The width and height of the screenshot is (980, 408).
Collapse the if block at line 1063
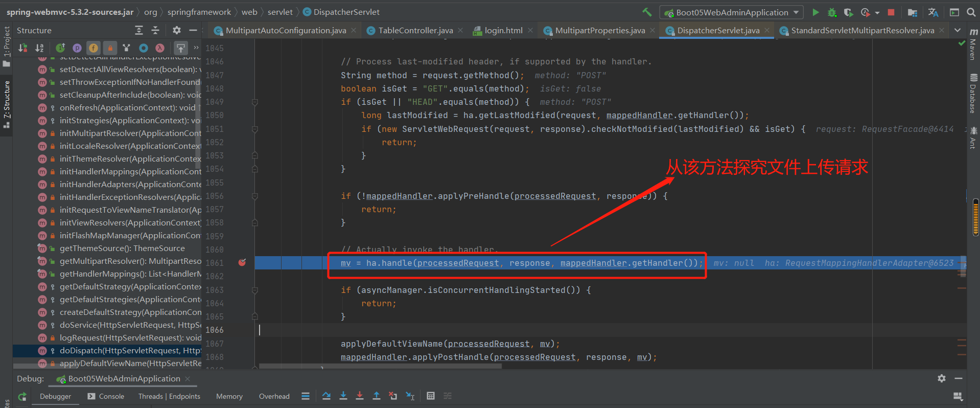pos(255,290)
